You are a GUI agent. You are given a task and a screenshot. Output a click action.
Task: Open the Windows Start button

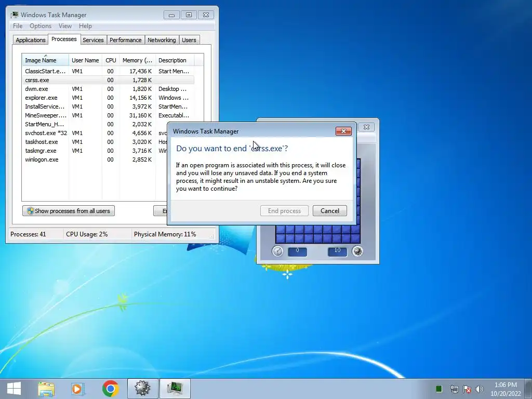tap(14, 389)
